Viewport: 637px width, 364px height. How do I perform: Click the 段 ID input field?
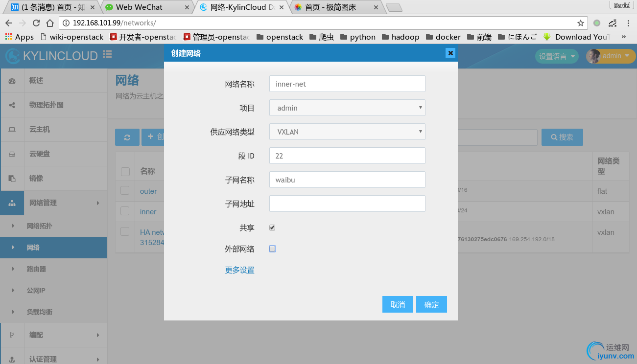(x=347, y=156)
